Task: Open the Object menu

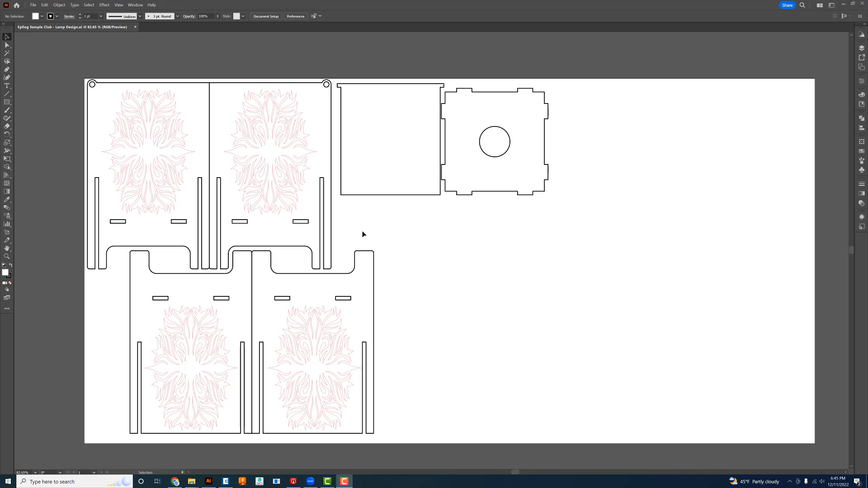Action: pos(60,5)
